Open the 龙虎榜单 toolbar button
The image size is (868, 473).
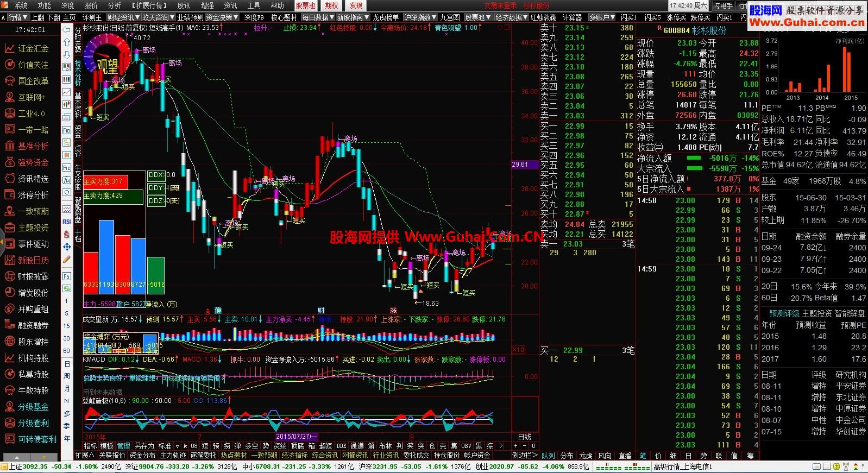coord(386,17)
